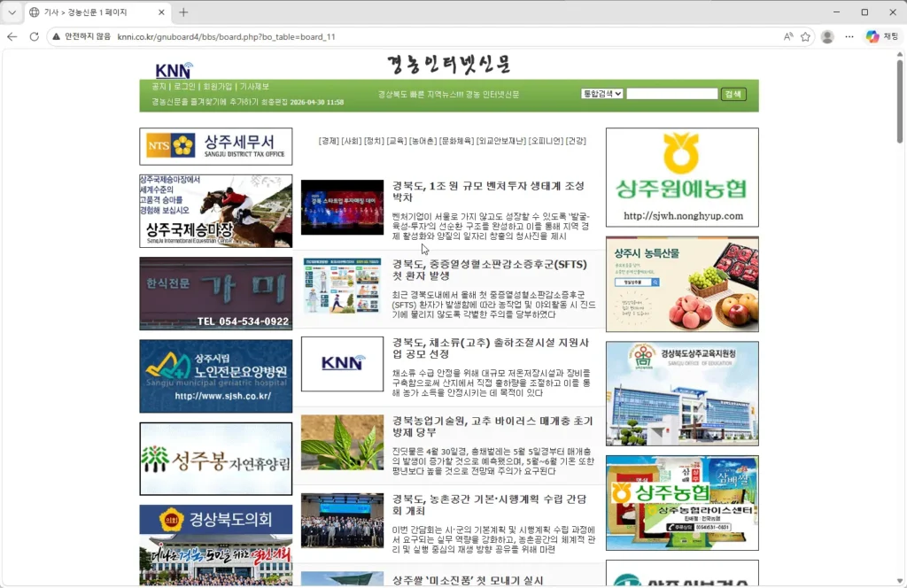Open article 채소류(고추) 출하조절시설 지원사업
The width and height of the screenshot is (907, 588).
point(491,348)
